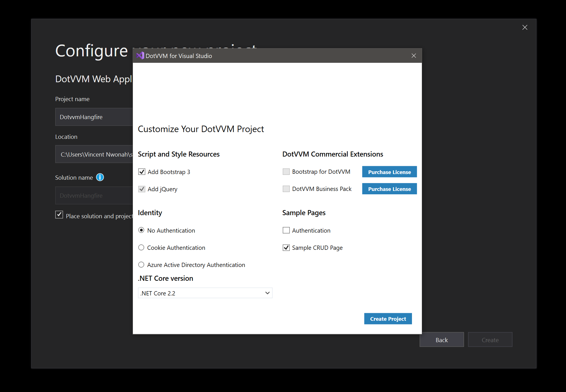Click the DotVVM dialog close icon
Viewport: 566px width, 392px height.
pos(413,55)
